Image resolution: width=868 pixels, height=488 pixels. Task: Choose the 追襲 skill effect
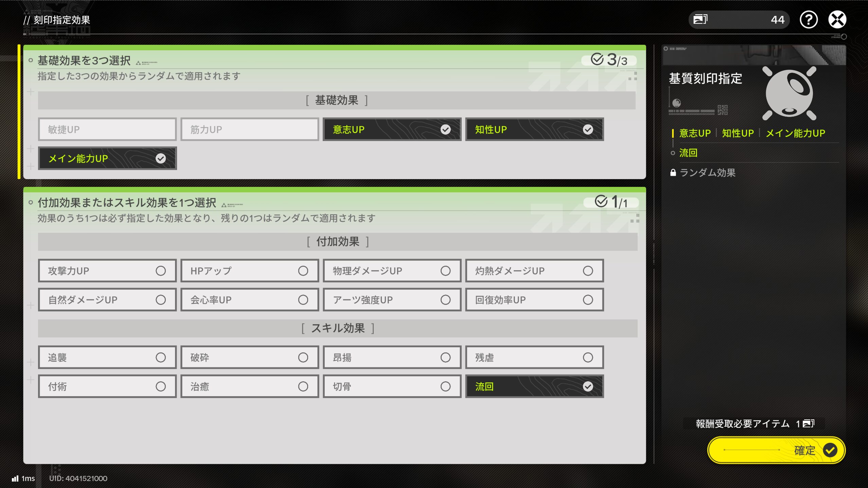107,358
